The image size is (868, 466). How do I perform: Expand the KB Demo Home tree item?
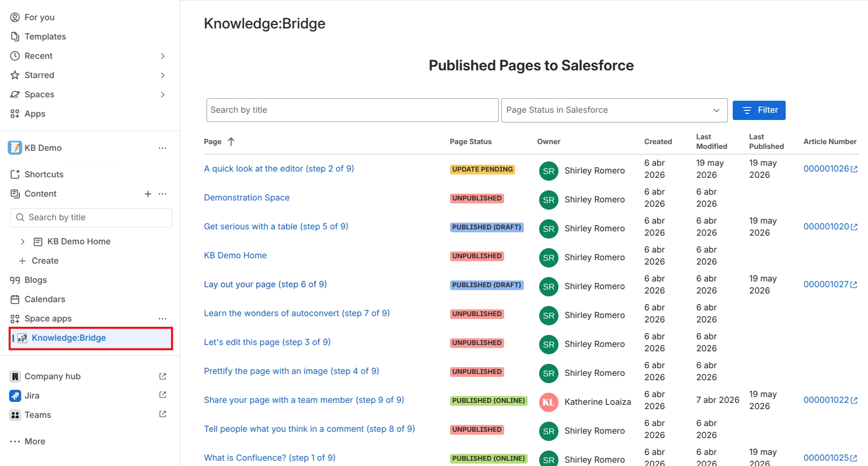tap(23, 241)
